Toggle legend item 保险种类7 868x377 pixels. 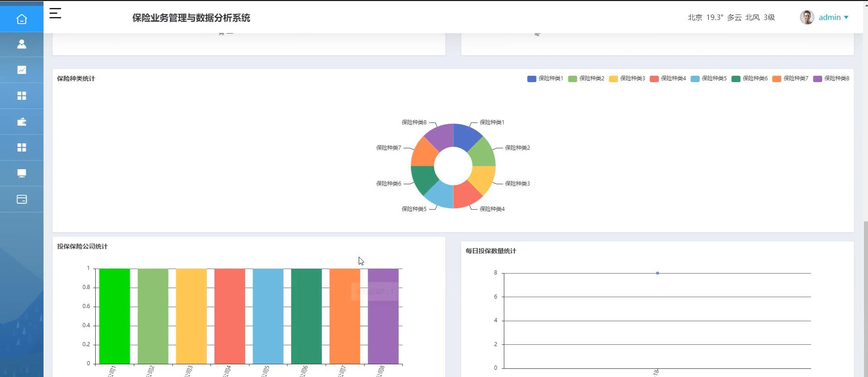coord(790,78)
